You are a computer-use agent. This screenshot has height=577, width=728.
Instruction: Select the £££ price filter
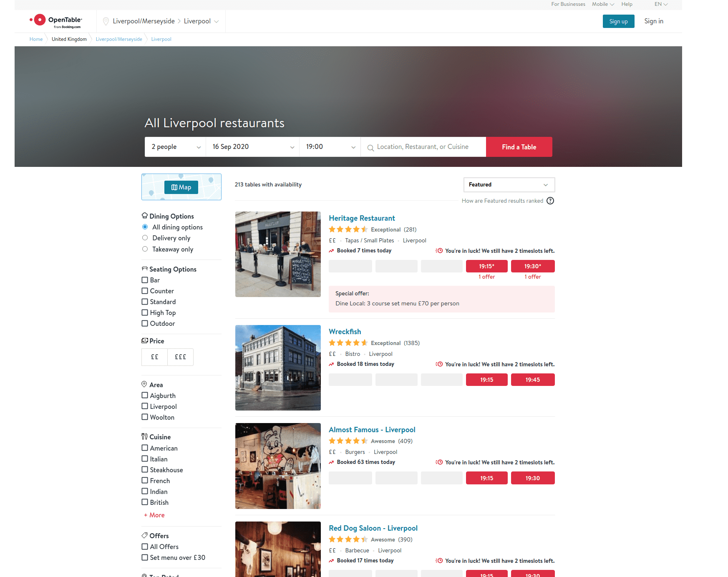coord(180,357)
